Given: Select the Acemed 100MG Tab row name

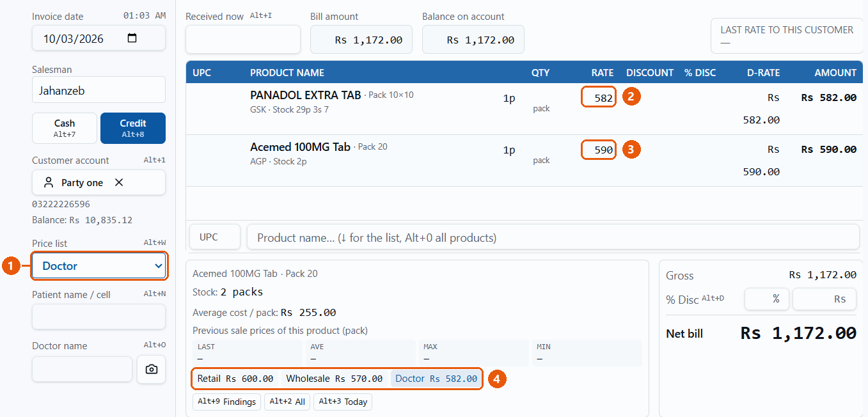Looking at the screenshot, I should 300,146.
